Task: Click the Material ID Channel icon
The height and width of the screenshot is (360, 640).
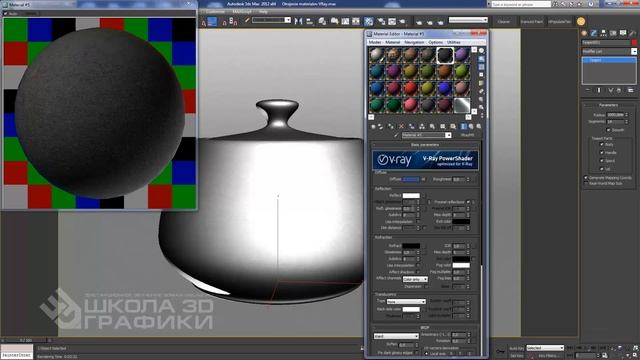Action: 442,127
